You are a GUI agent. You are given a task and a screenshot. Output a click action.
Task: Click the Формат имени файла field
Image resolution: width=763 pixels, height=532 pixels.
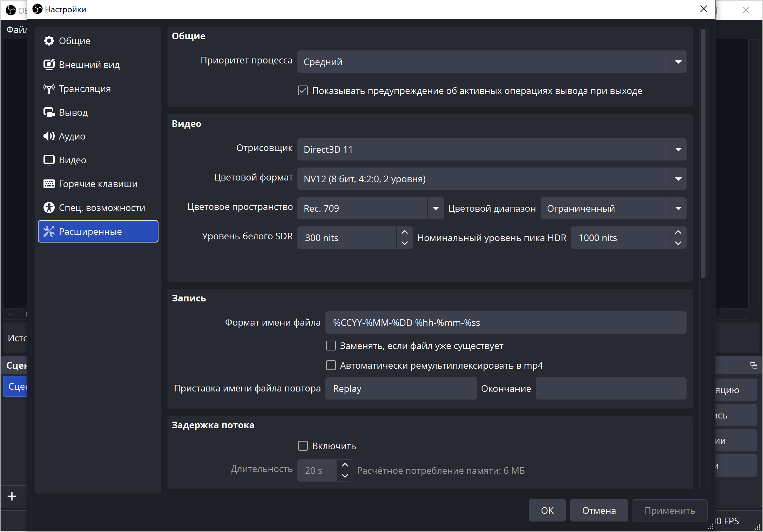pos(506,323)
